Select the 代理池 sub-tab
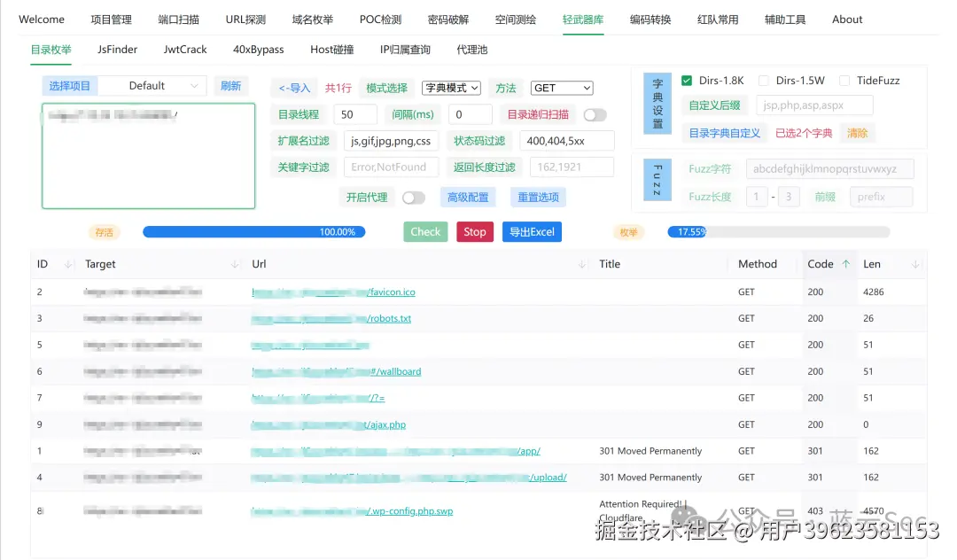The image size is (957, 560). point(471,50)
